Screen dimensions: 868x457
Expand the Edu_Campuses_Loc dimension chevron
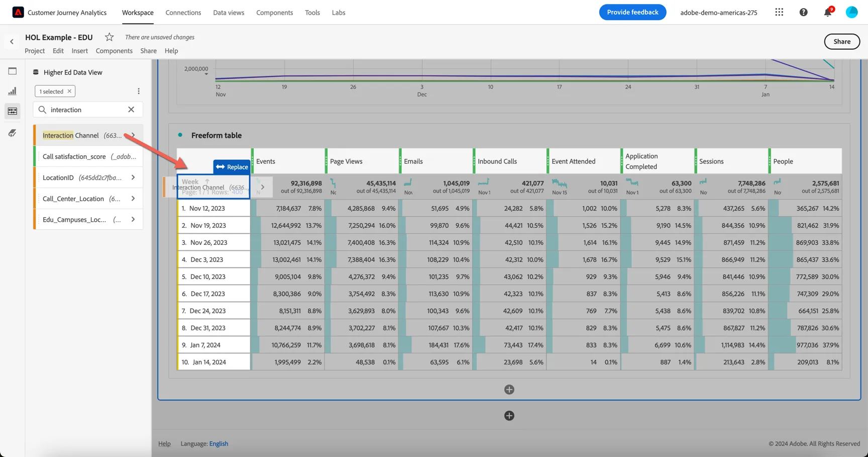point(133,220)
